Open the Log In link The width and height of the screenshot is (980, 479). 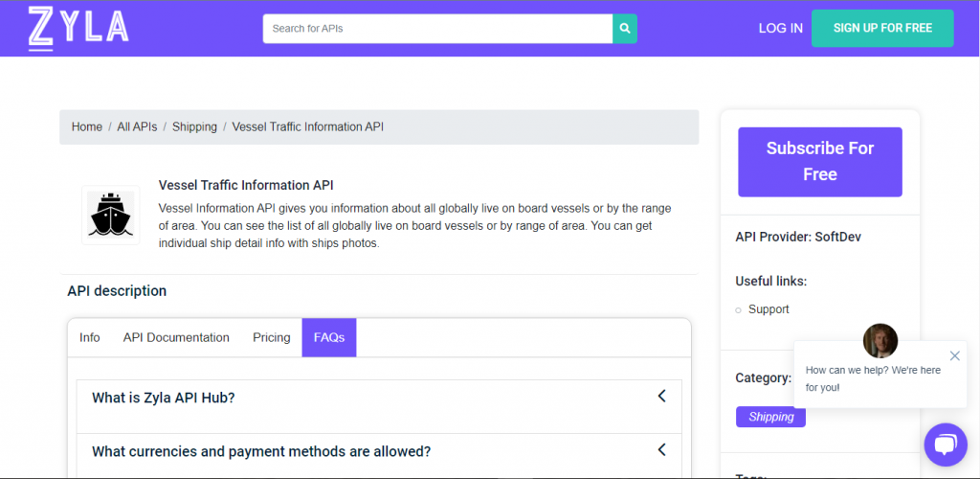tap(780, 28)
